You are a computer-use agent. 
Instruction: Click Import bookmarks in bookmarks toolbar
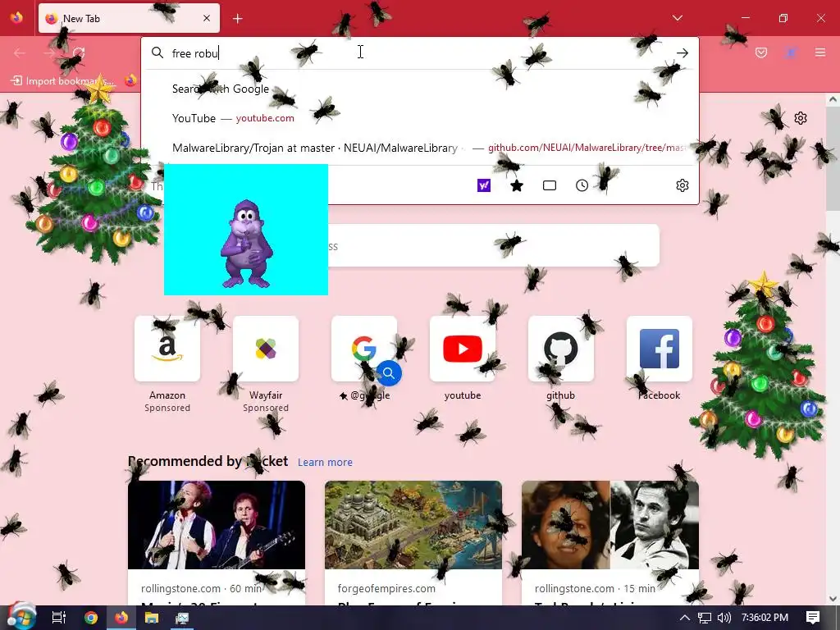click(63, 81)
